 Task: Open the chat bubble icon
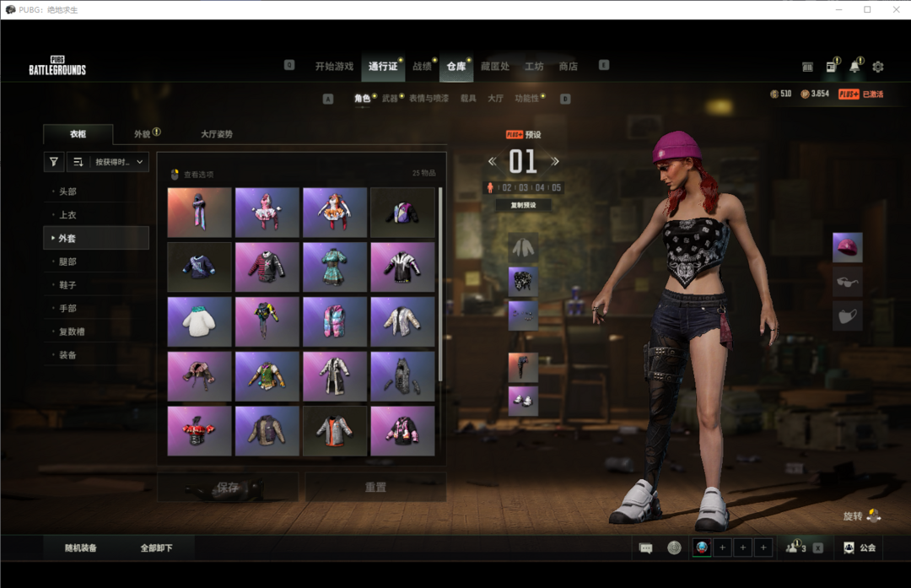coord(646,548)
